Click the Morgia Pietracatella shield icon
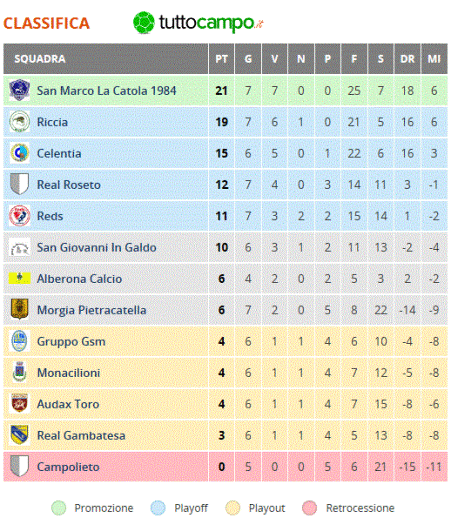 point(19,309)
